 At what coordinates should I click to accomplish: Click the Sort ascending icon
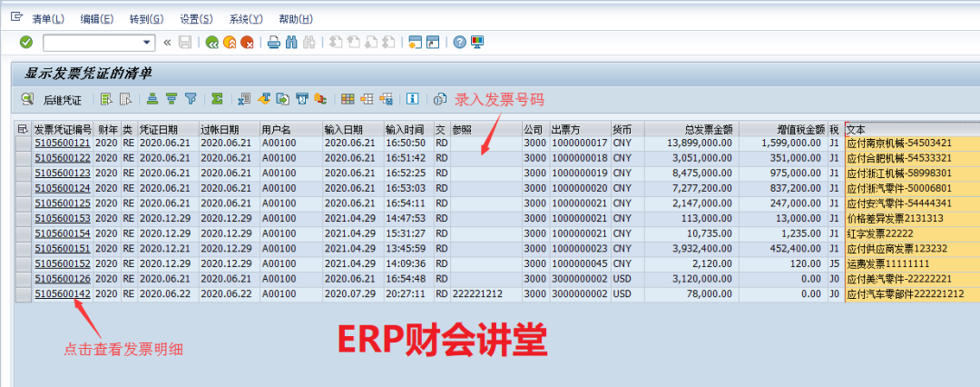[x=152, y=99]
